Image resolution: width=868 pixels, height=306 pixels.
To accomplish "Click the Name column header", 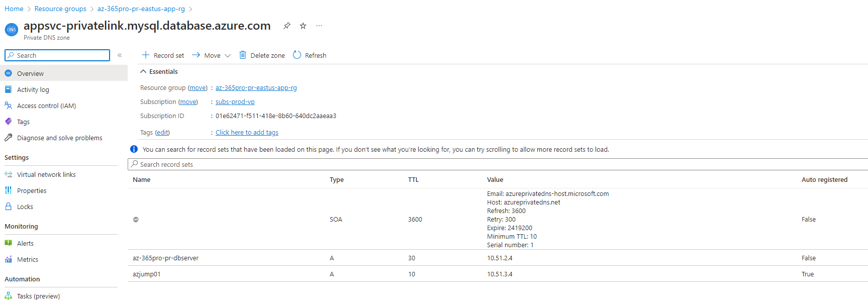I will coord(142,179).
